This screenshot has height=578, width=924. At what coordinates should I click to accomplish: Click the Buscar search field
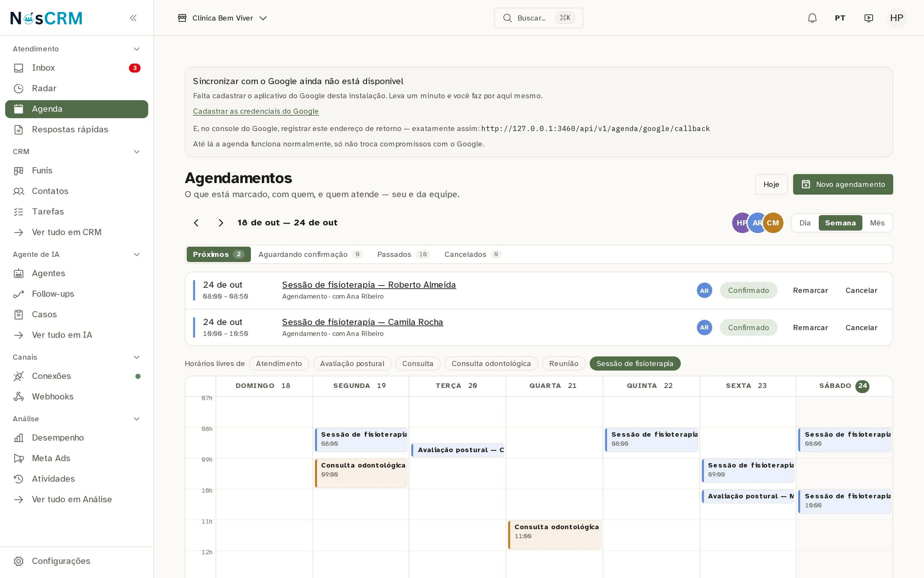tap(538, 18)
